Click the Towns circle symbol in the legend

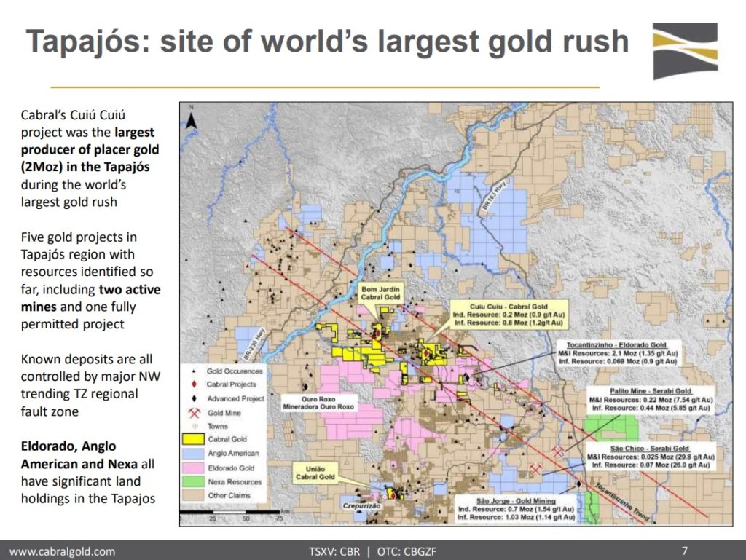(x=195, y=426)
